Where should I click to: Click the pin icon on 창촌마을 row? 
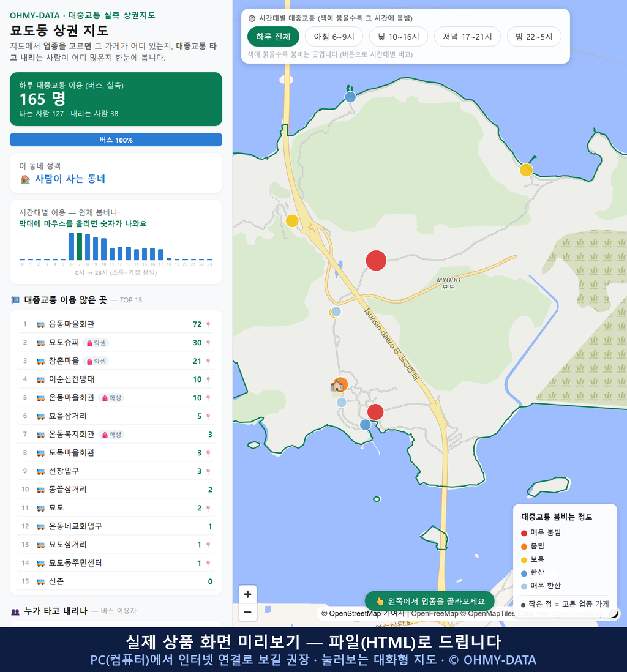coord(208,361)
